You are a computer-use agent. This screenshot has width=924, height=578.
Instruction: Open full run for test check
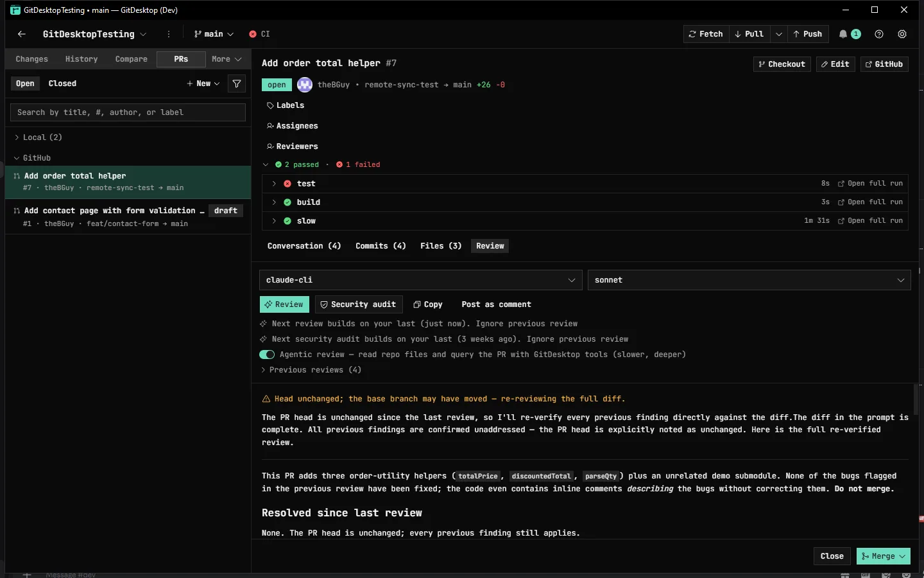(870, 184)
